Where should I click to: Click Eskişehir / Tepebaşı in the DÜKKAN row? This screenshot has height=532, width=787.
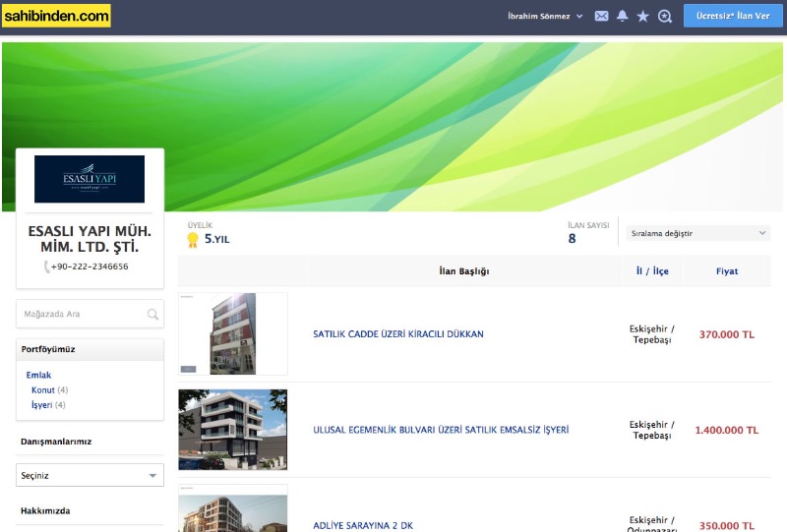[652, 334]
